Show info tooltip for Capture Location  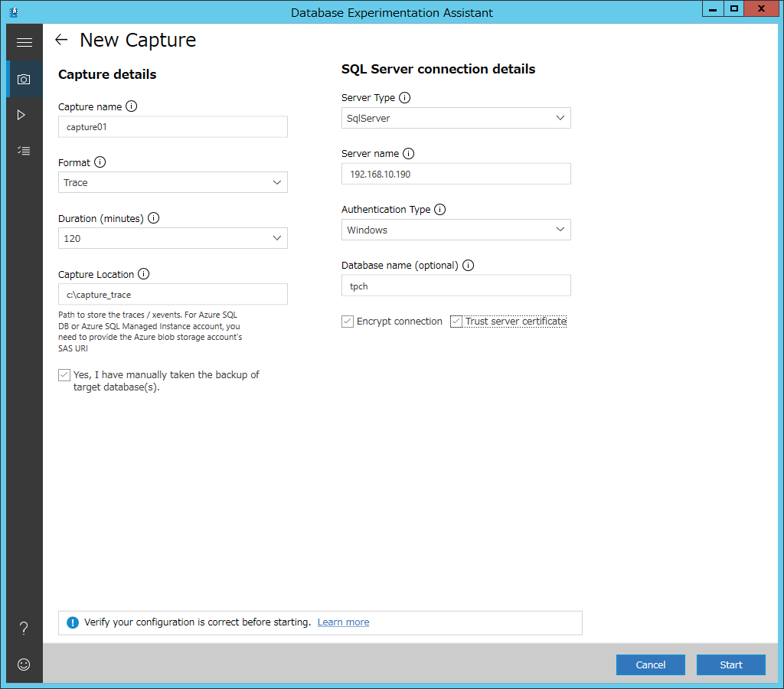[x=143, y=274]
